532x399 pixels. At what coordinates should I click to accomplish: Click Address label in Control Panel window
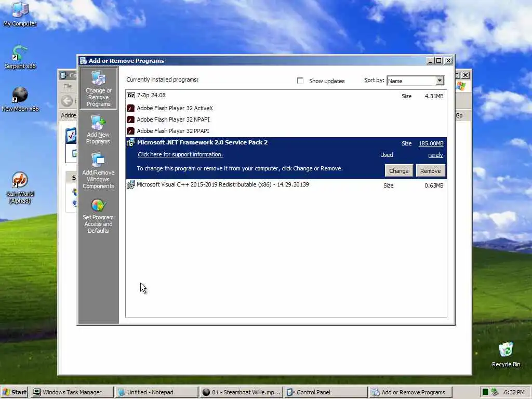pos(69,115)
